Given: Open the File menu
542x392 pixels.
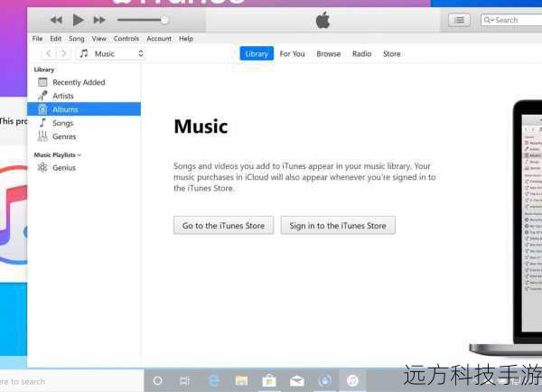Looking at the screenshot, I should [37, 39].
